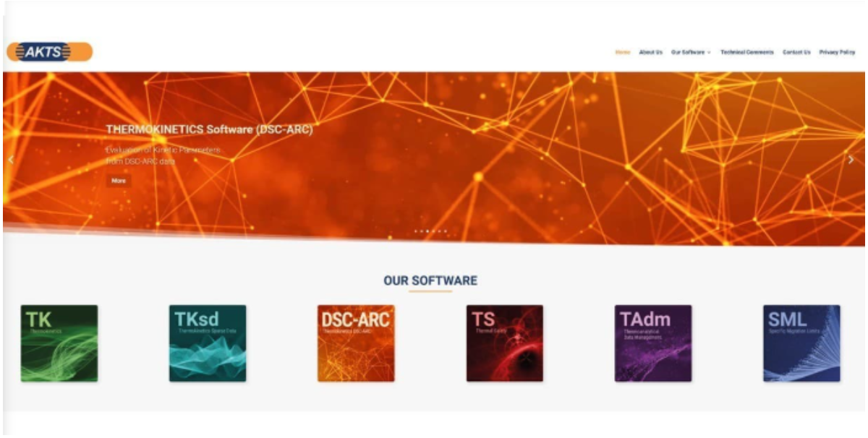This screenshot has height=438, width=868.
Task: Expand the Our Software dropdown menu
Action: point(691,53)
